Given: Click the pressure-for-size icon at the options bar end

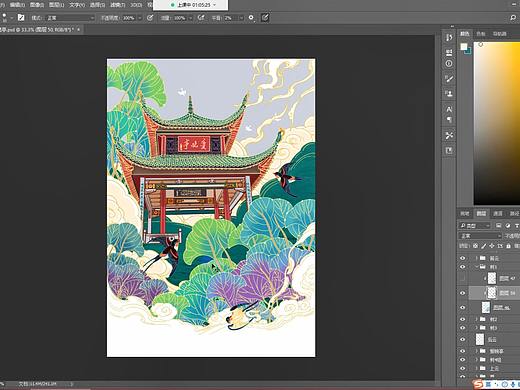Looking at the screenshot, I should [265, 18].
